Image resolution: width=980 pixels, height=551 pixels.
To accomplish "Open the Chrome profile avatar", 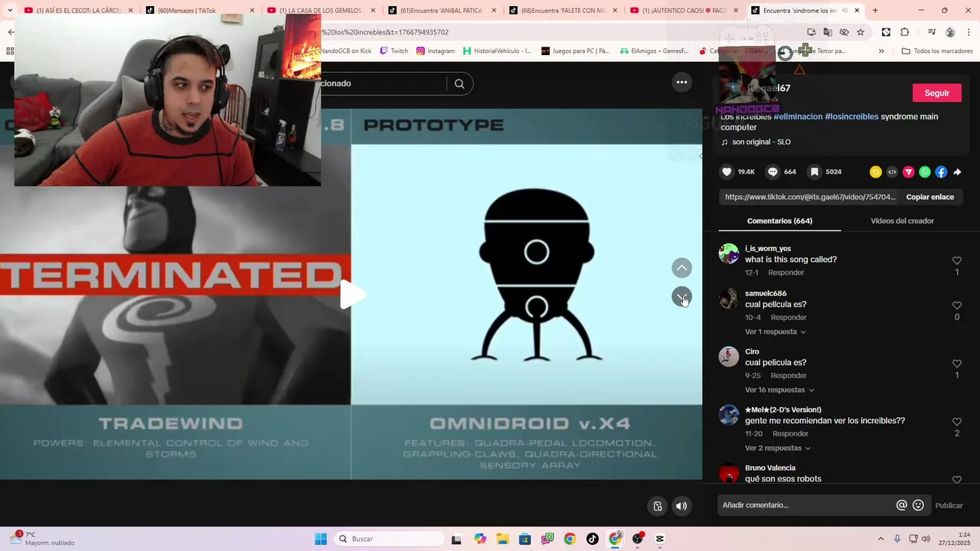I will [950, 32].
